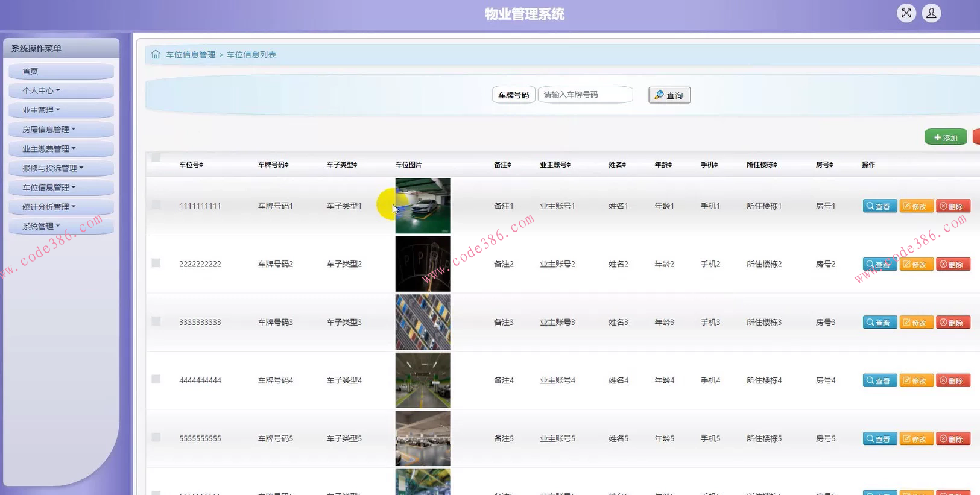The image size is (980, 495).
Task: Sort table by 手机 column header
Action: (709, 165)
